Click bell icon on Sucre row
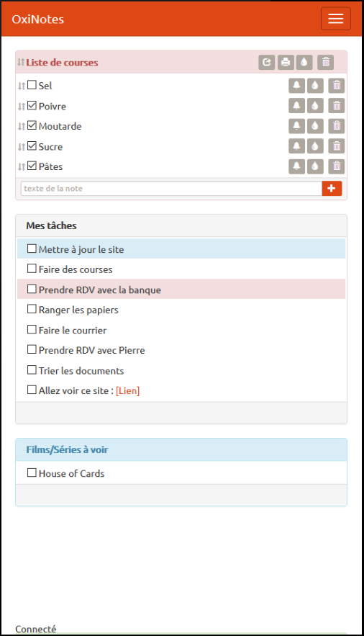 296,146
